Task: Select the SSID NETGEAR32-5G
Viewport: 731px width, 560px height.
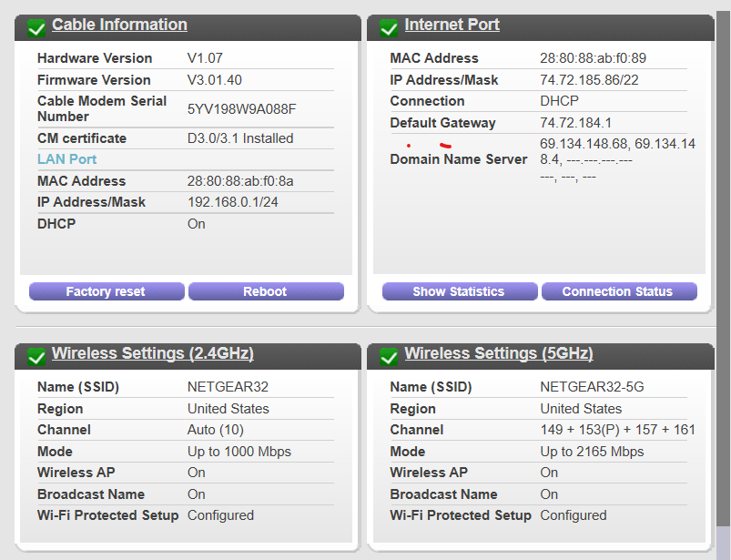Action: [592, 387]
